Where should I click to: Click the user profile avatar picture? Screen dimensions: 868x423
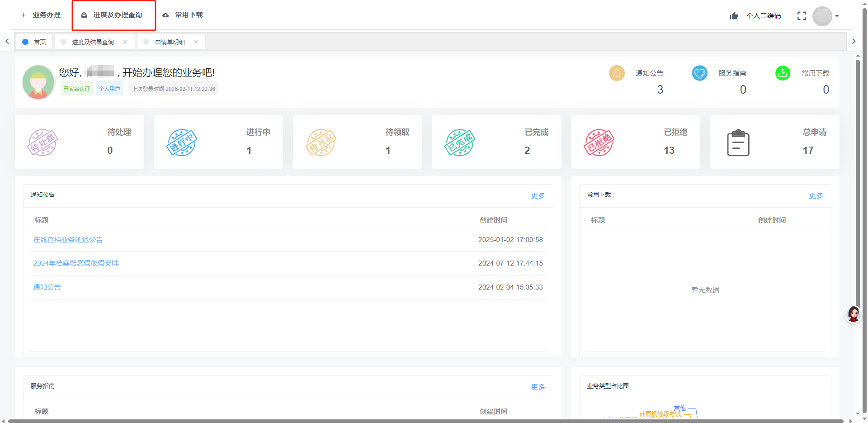click(x=38, y=82)
